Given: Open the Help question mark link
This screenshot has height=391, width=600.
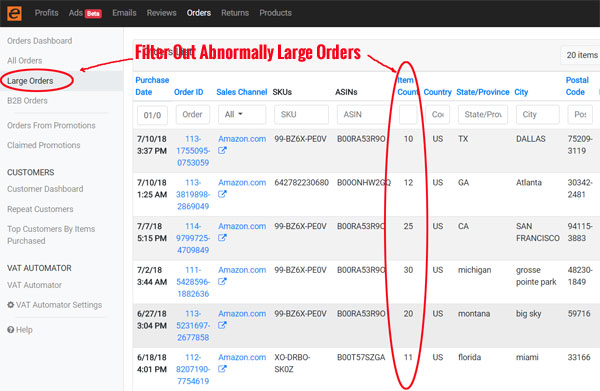Looking at the screenshot, I should [20, 330].
